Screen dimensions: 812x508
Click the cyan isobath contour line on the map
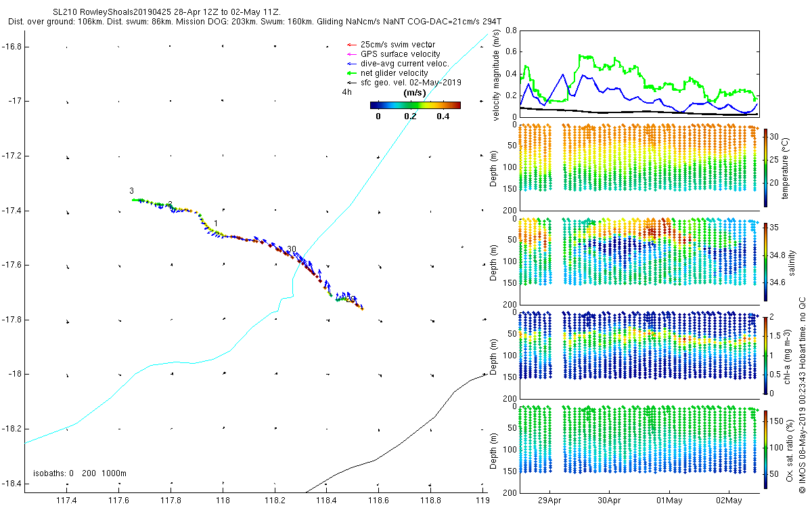click(x=350, y=203)
